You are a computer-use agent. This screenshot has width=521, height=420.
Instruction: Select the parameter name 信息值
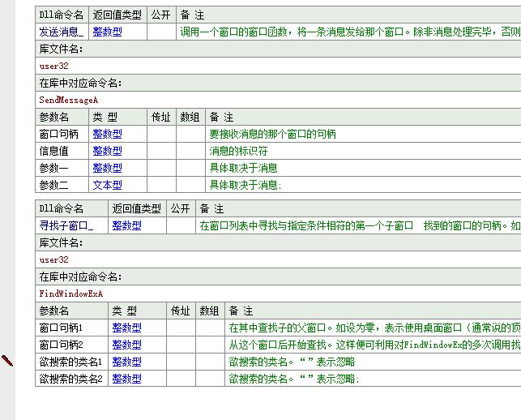[x=53, y=151]
